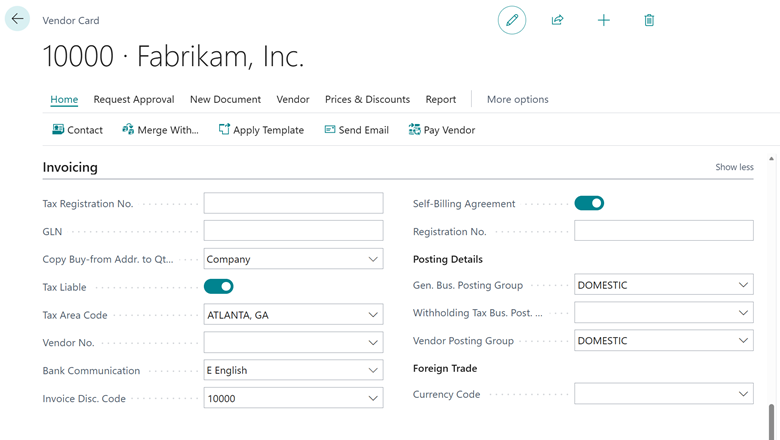
Task: Click the Registration No. input field
Action: click(664, 231)
